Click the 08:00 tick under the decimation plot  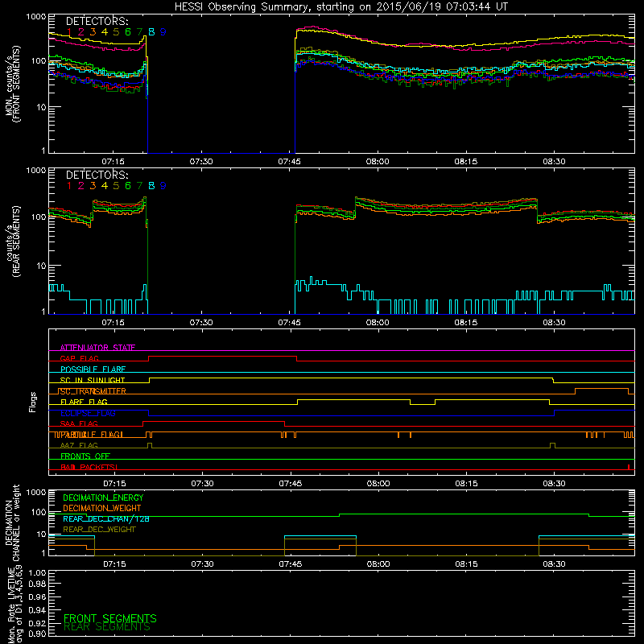click(378, 564)
